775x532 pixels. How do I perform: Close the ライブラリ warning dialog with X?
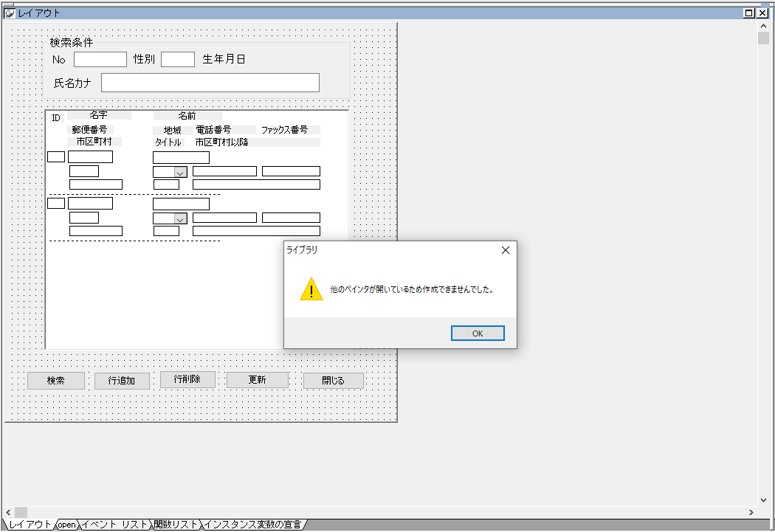pyautogui.click(x=505, y=250)
